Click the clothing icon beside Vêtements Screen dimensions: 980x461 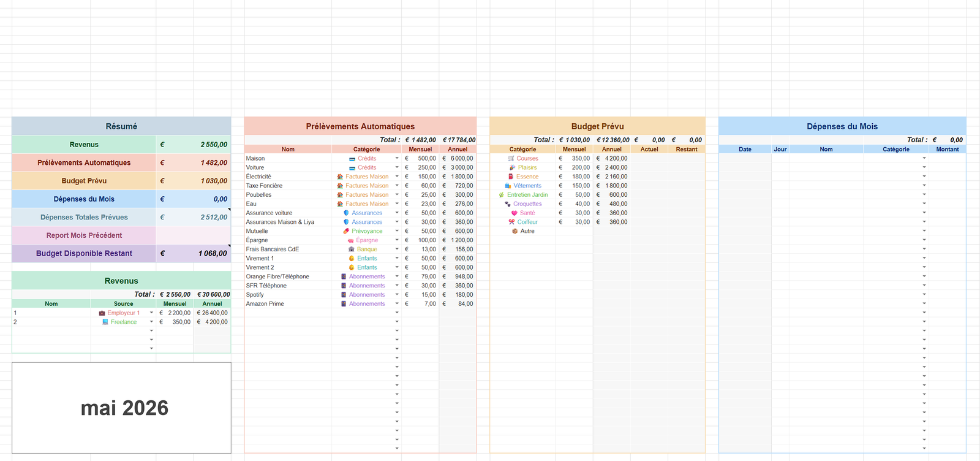click(508, 186)
